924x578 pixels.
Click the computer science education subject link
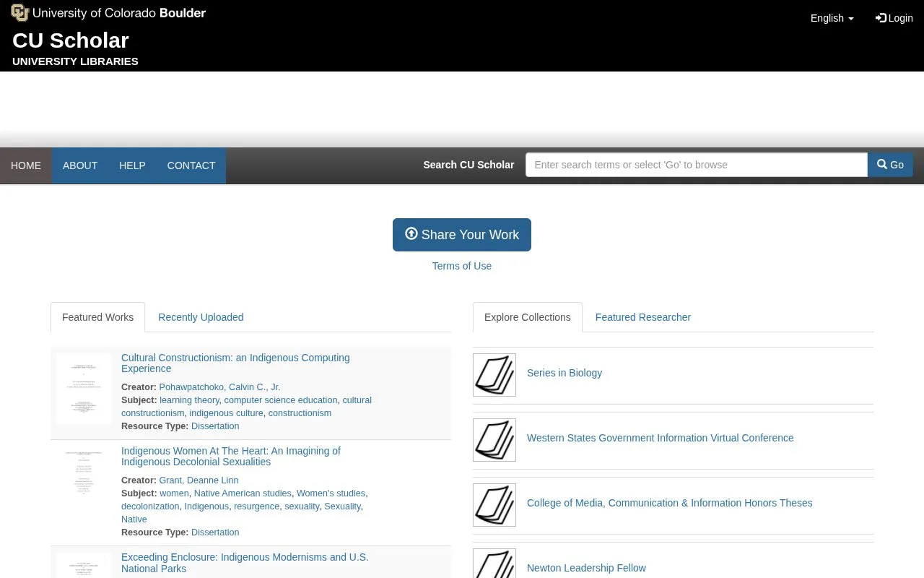[x=281, y=400]
